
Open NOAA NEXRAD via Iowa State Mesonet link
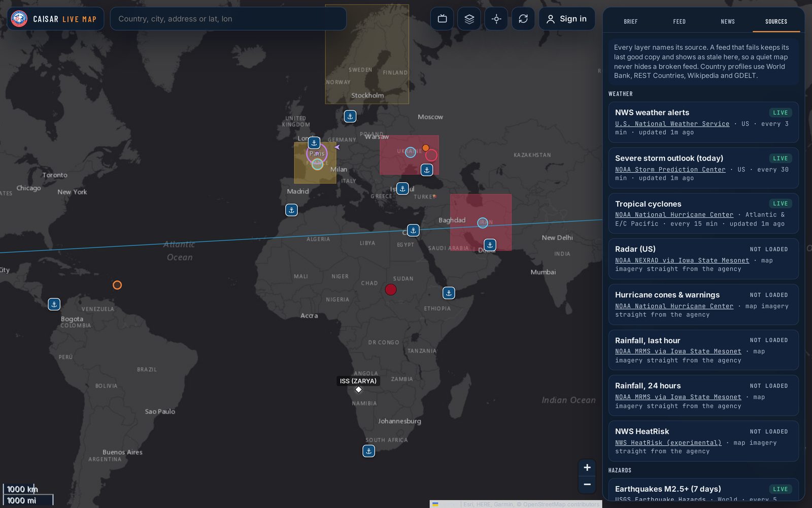(682, 261)
